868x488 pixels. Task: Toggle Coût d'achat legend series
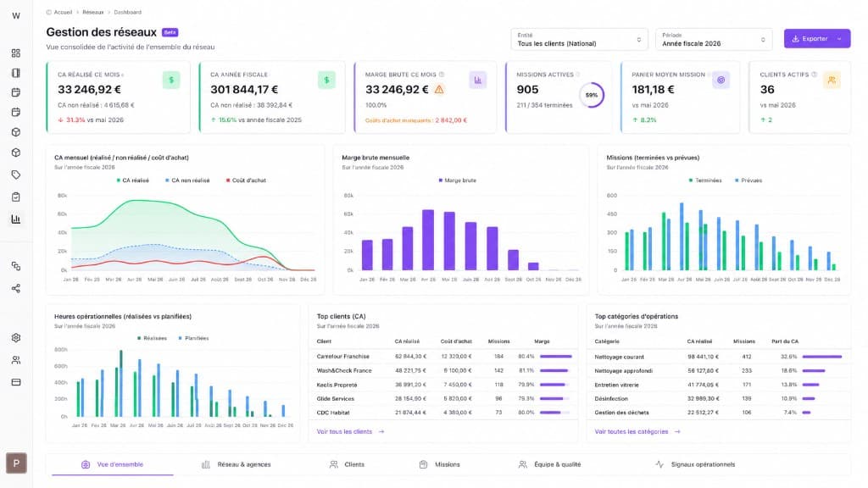point(246,180)
